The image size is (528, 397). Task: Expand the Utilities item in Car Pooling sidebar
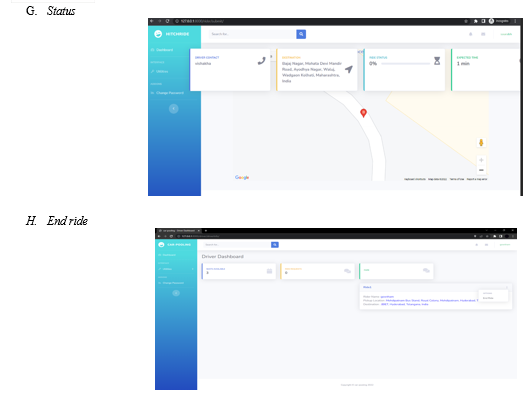pos(176,269)
